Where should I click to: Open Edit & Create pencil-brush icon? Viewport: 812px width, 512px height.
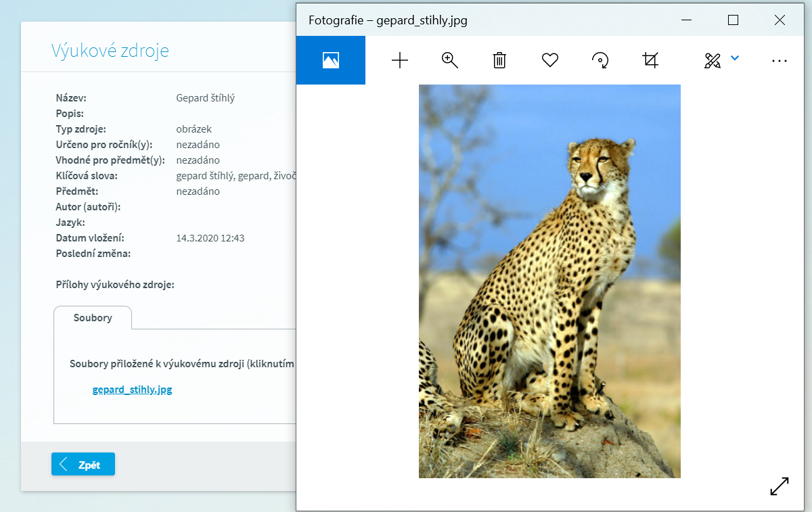click(x=712, y=61)
